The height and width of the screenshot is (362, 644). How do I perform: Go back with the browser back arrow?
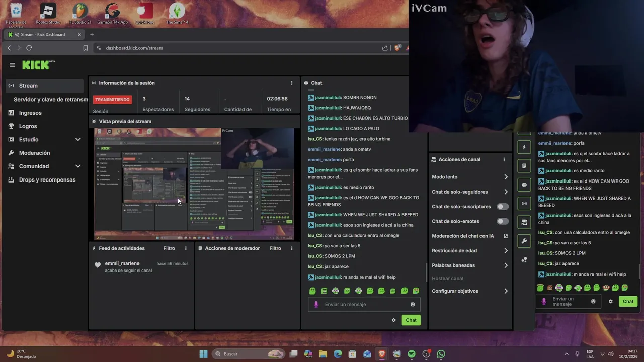9,48
